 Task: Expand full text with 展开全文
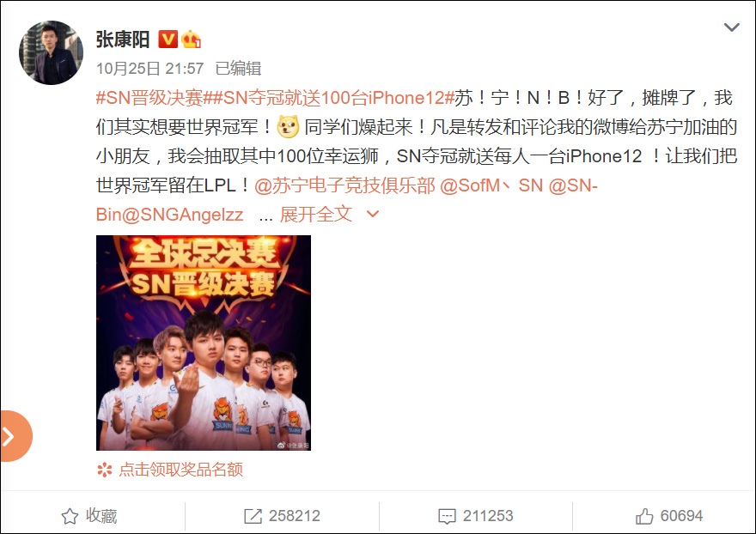click(316, 215)
